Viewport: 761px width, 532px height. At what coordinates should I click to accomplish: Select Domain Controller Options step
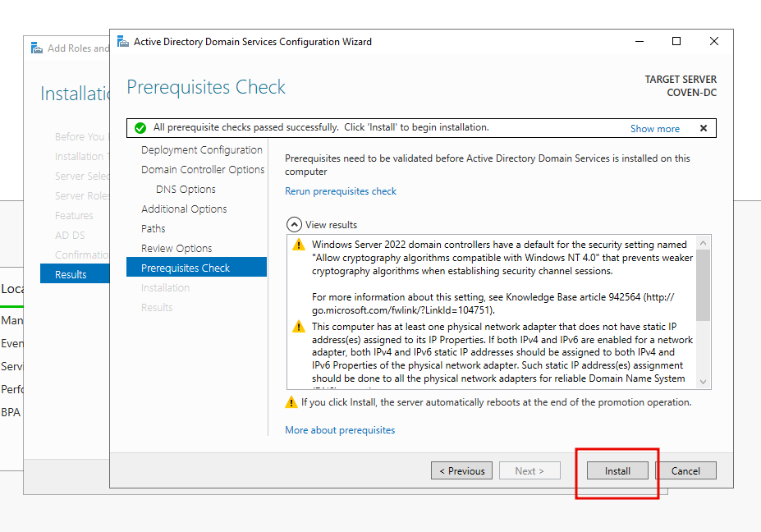click(203, 169)
